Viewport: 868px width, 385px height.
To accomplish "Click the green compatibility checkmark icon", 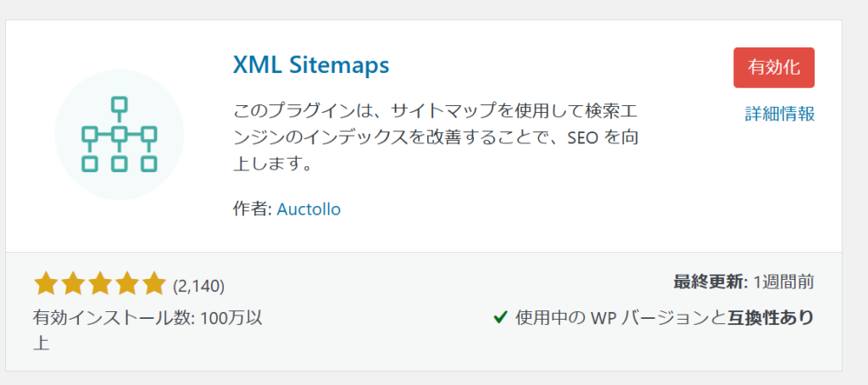I will (500, 318).
